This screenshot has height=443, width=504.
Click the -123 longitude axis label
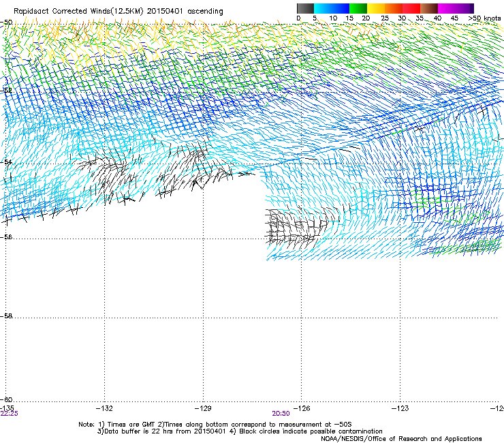pos(400,408)
